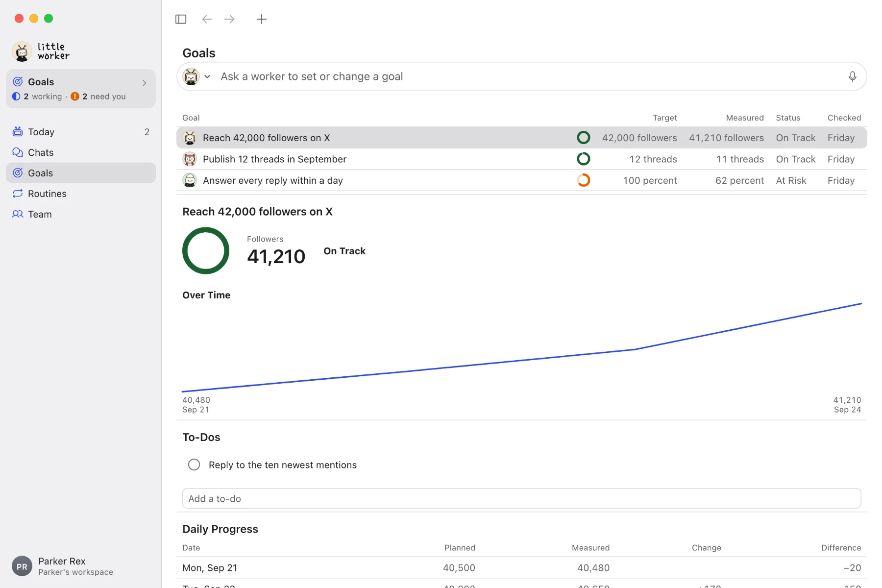The image size is (882, 588).
Task: Focus the Add a to-do field
Action: [x=522, y=498]
